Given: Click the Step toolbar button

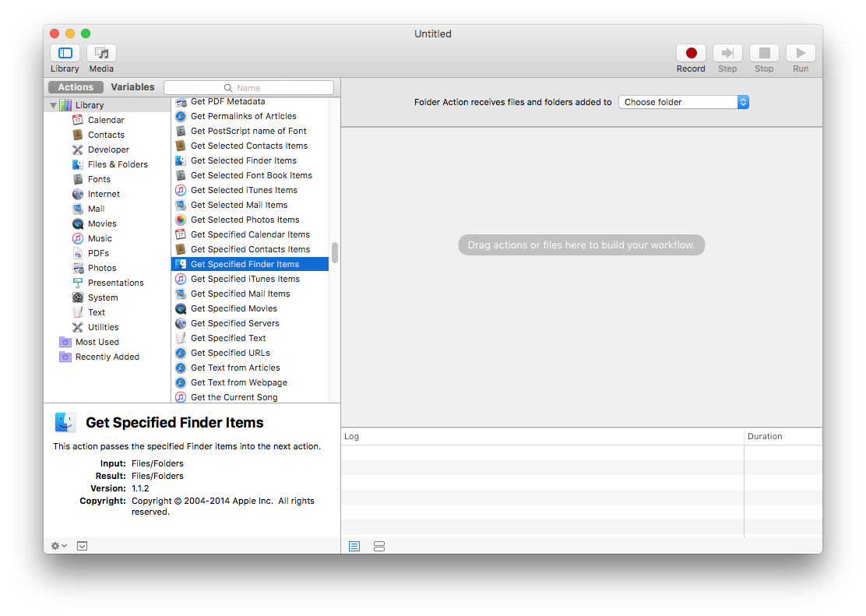Looking at the screenshot, I should [727, 53].
